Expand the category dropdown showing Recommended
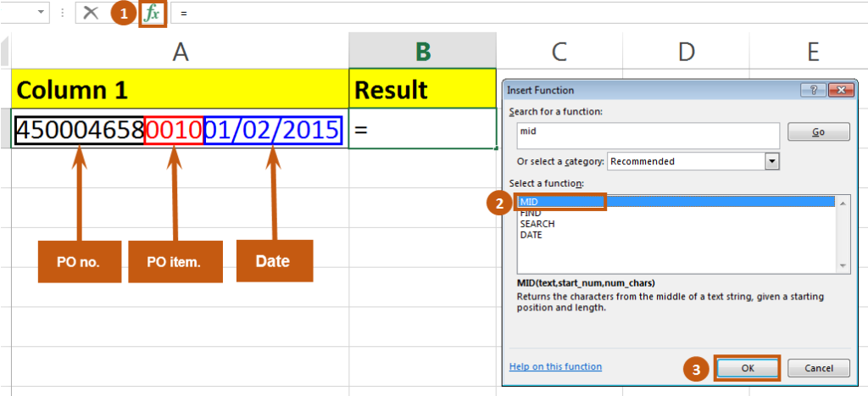868x396 pixels. click(x=771, y=161)
